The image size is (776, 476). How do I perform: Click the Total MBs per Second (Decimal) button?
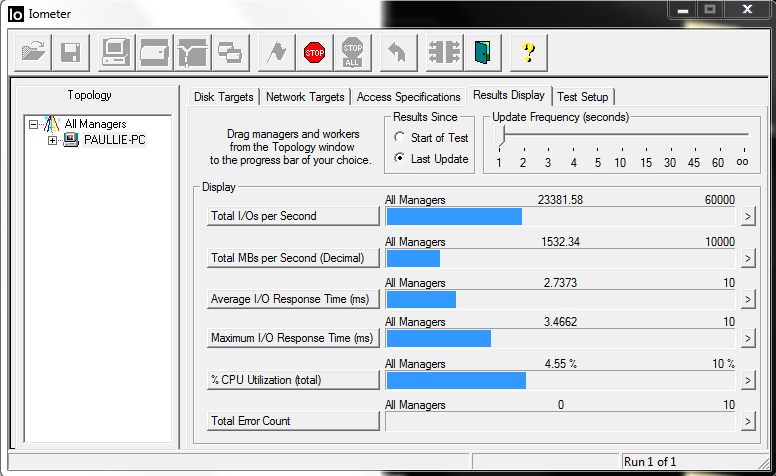(x=293, y=258)
